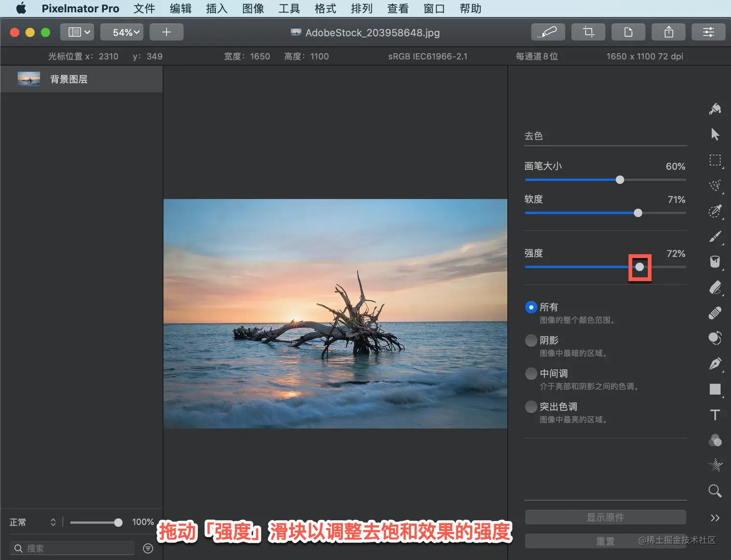Open the 窗口 menu

[x=434, y=8]
